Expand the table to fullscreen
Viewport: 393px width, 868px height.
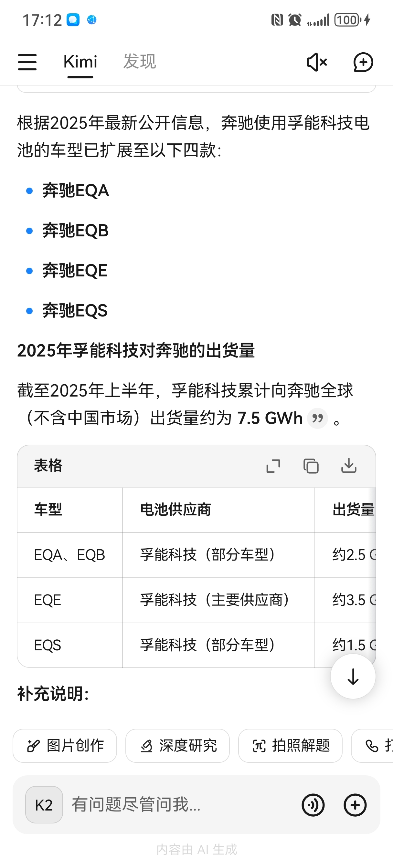point(273,466)
